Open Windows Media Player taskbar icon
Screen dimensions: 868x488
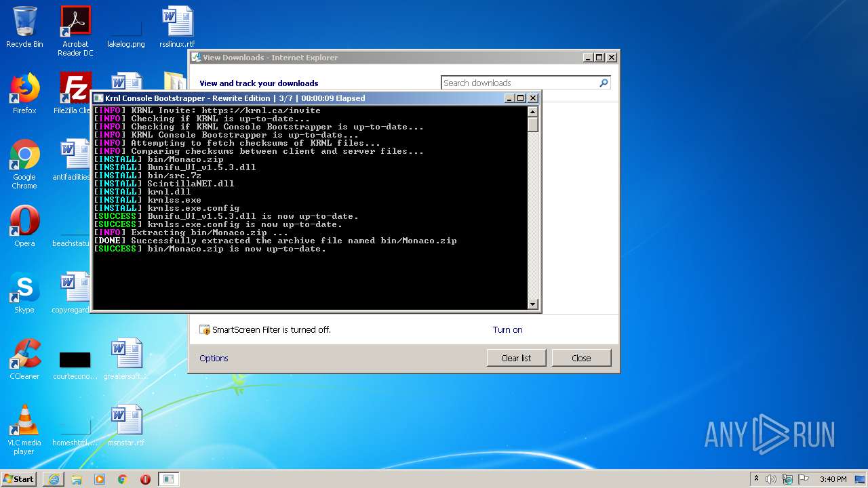[100, 479]
